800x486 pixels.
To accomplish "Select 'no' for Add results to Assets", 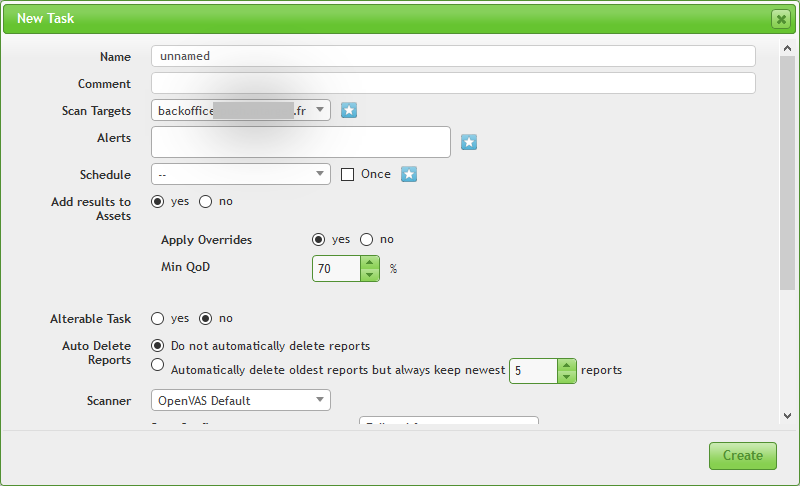I will point(206,201).
